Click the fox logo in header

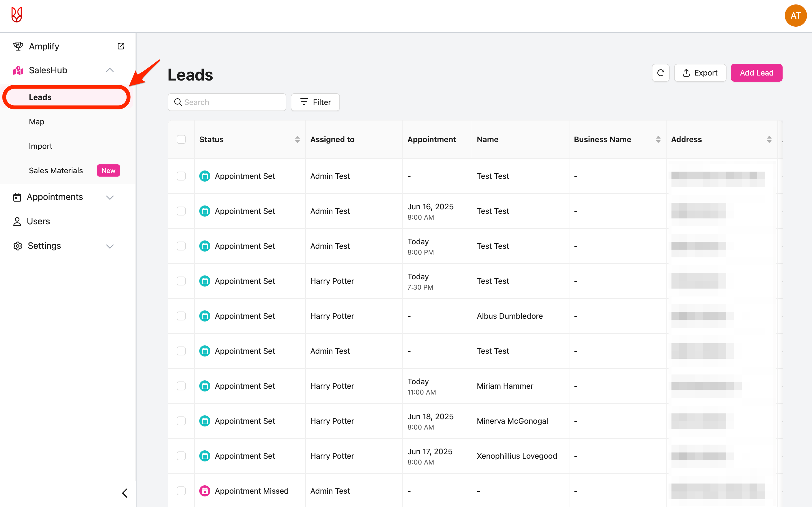click(16, 15)
